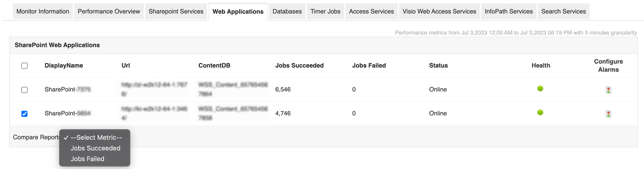Switch to the Databases tab

(287, 11)
